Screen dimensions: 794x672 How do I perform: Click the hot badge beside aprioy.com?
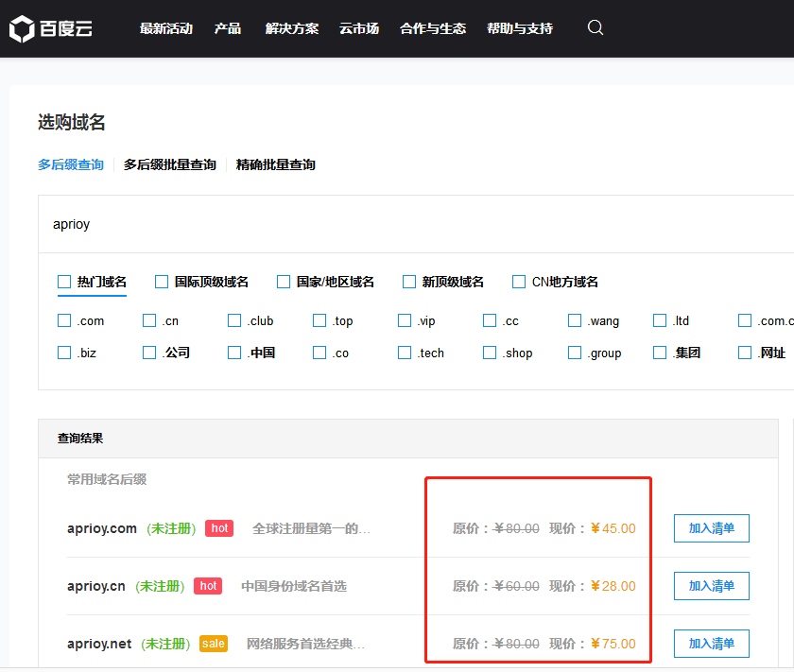pos(219,528)
